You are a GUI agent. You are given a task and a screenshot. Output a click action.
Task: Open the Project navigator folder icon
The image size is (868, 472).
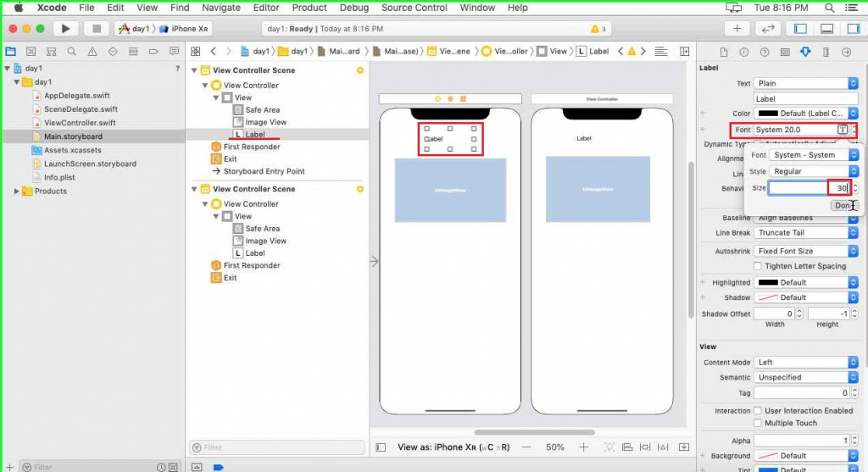tap(10, 52)
